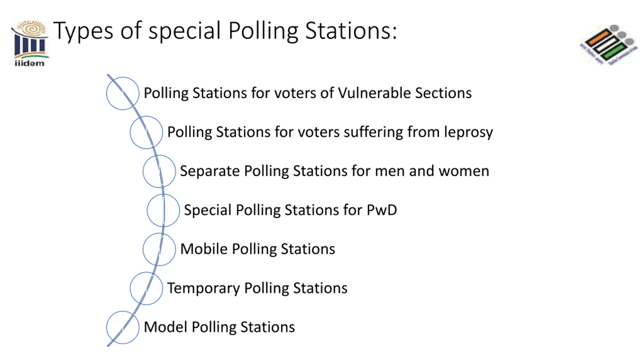Click the 'iiidem' text under the logo
644x362 pixels.
tap(29, 63)
